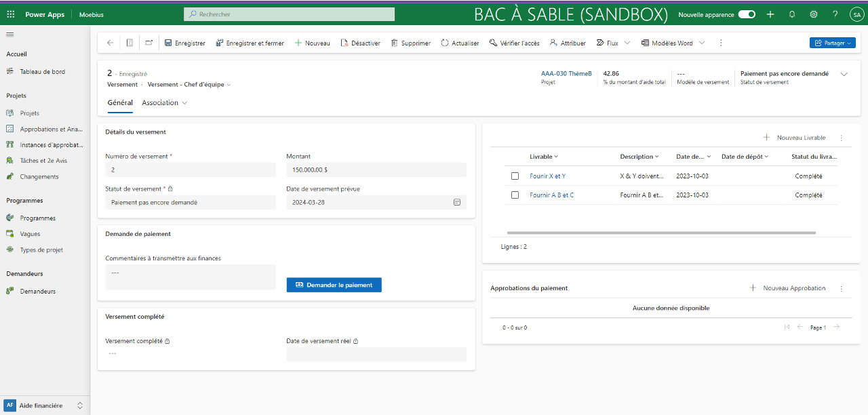Viewport: 868px width, 415px height.
Task: Click Demander le paiement button
Action: pos(334,285)
